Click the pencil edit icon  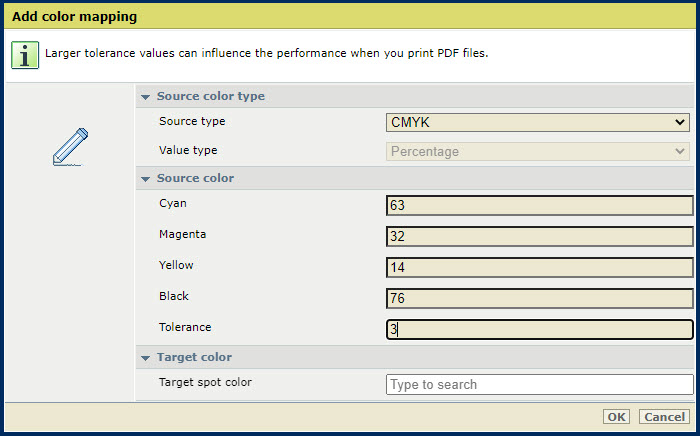pyautogui.click(x=70, y=146)
